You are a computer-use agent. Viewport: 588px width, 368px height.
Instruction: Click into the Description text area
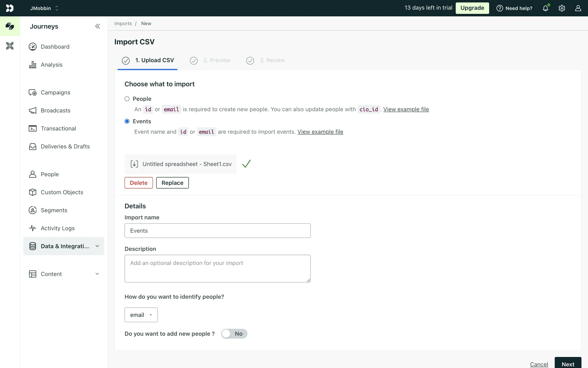(217, 269)
